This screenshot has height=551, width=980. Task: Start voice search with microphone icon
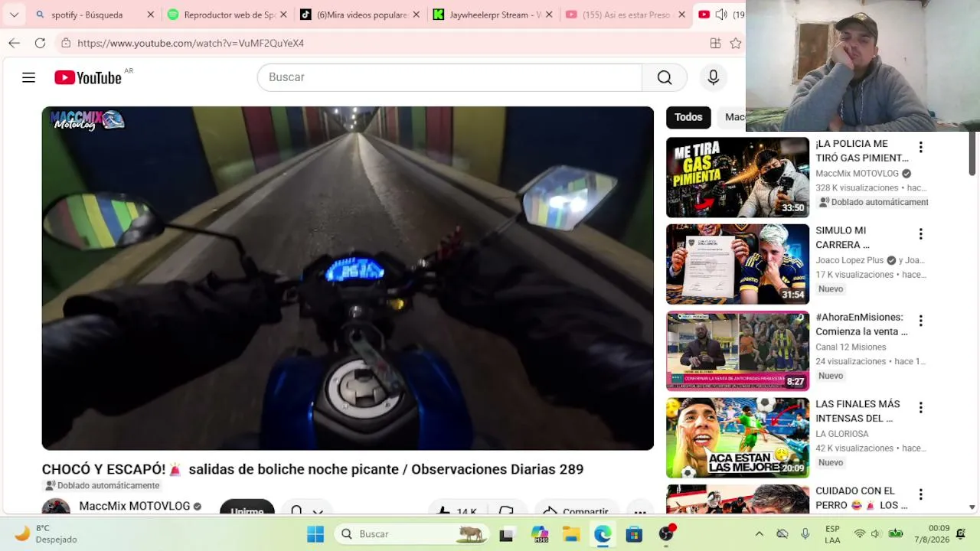(x=714, y=77)
